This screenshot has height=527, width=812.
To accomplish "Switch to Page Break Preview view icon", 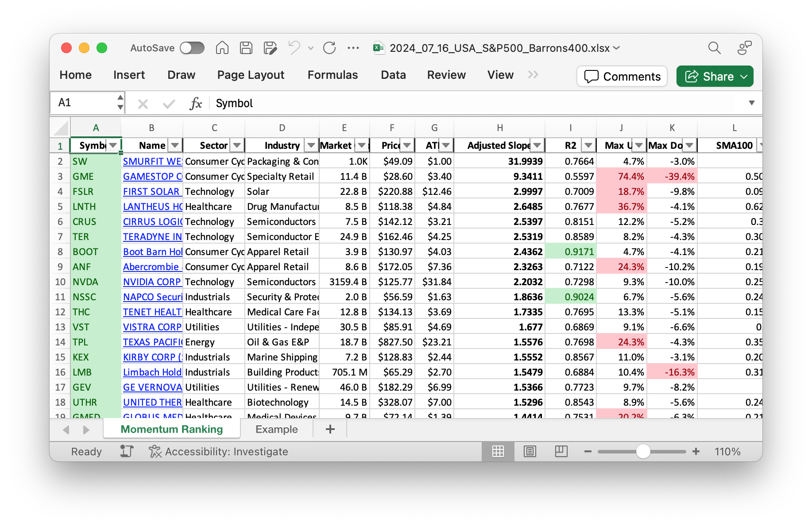I will pos(561,451).
